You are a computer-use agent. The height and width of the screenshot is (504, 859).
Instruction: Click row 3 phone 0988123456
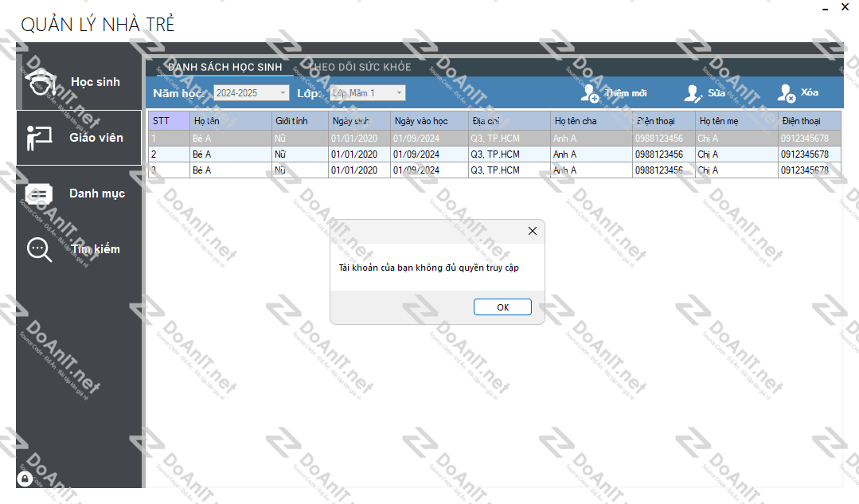663,170
